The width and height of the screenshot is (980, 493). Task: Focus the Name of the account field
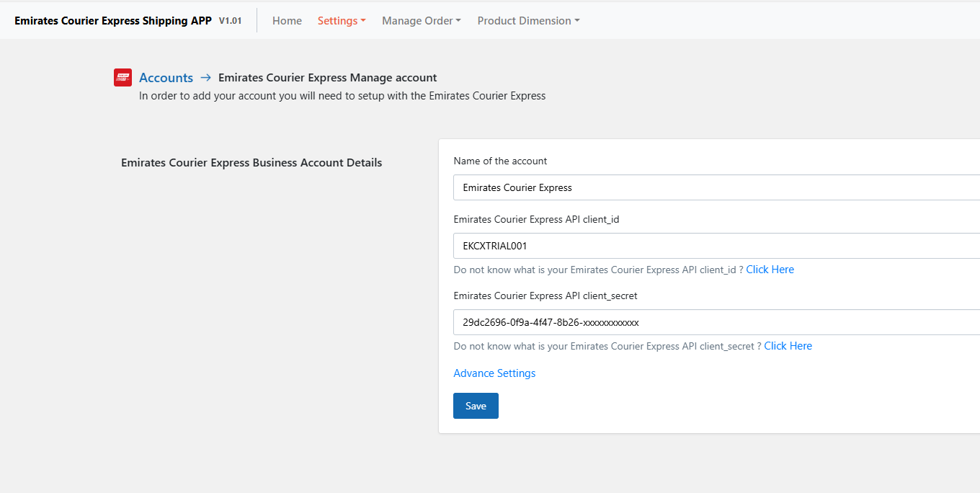(x=716, y=187)
